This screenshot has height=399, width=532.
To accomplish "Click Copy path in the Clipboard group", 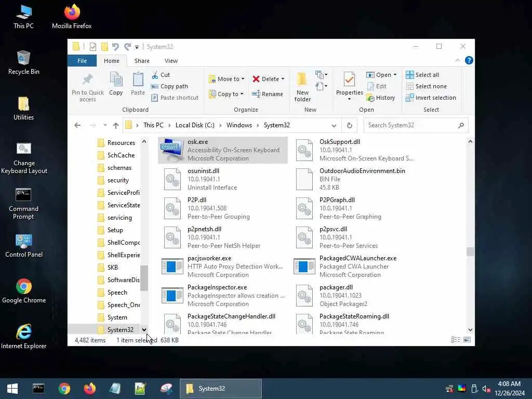I will pyautogui.click(x=169, y=86).
